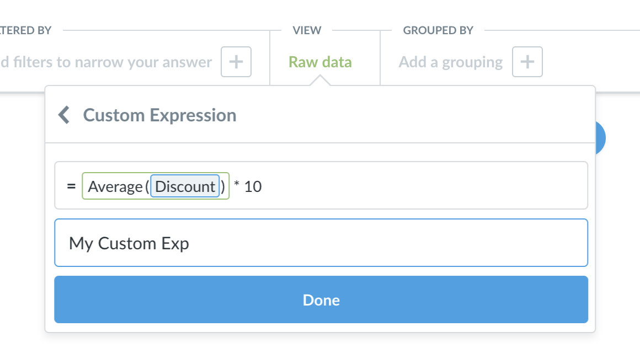
Task: Expand the GROUPED BY section
Action: (438, 30)
